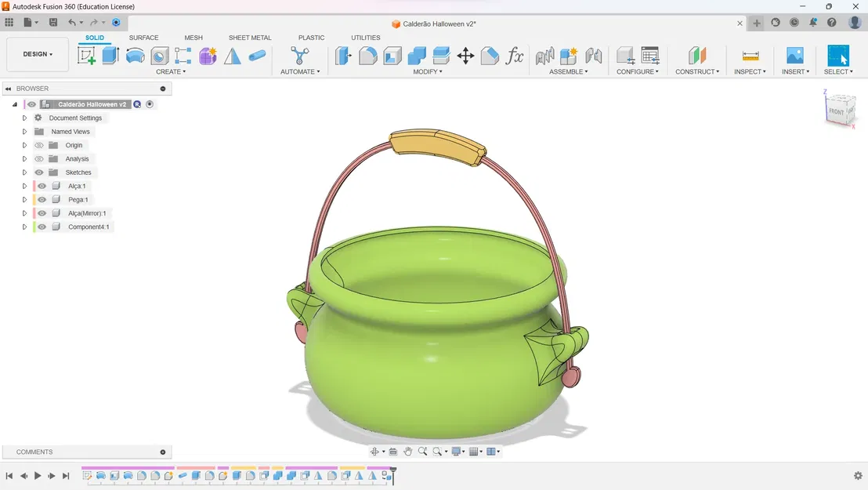
Task: Switch to the SHEET METAL tab
Action: coord(250,38)
